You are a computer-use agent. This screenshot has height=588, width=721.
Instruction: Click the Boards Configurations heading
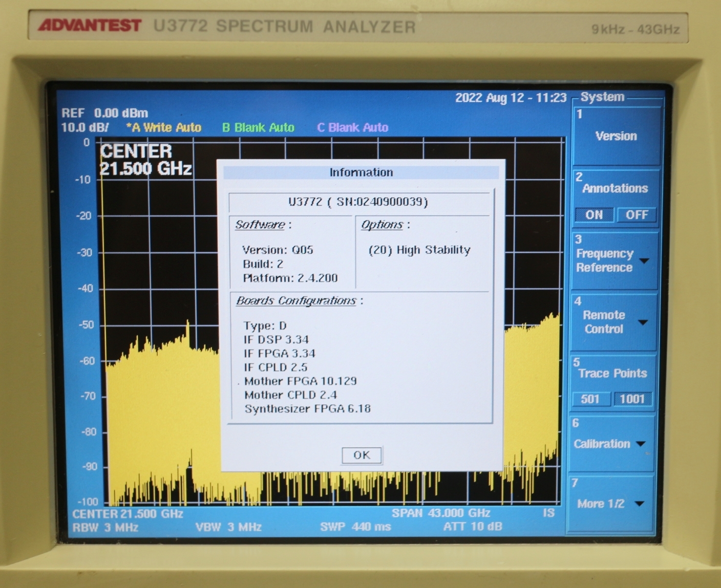(x=296, y=300)
